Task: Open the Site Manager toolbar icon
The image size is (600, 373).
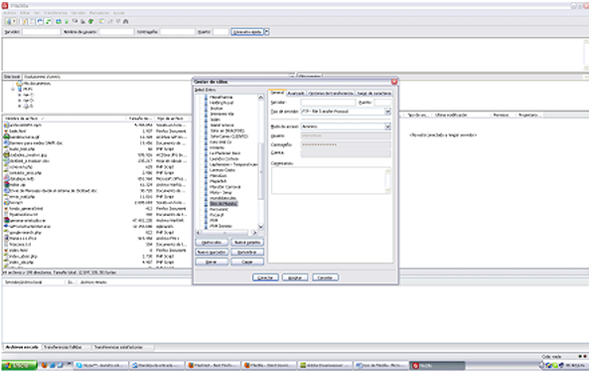Action: pyautogui.click(x=8, y=21)
